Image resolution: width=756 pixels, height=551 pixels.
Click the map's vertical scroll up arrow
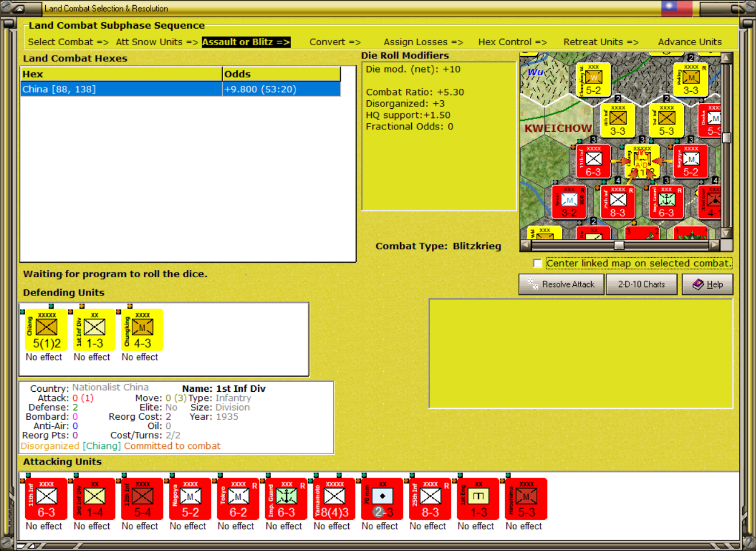[x=726, y=58]
